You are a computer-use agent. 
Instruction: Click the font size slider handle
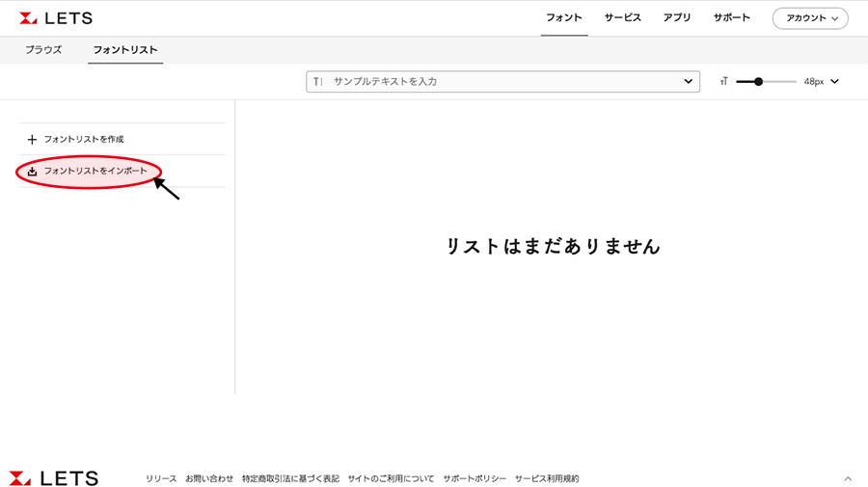point(758,81)
